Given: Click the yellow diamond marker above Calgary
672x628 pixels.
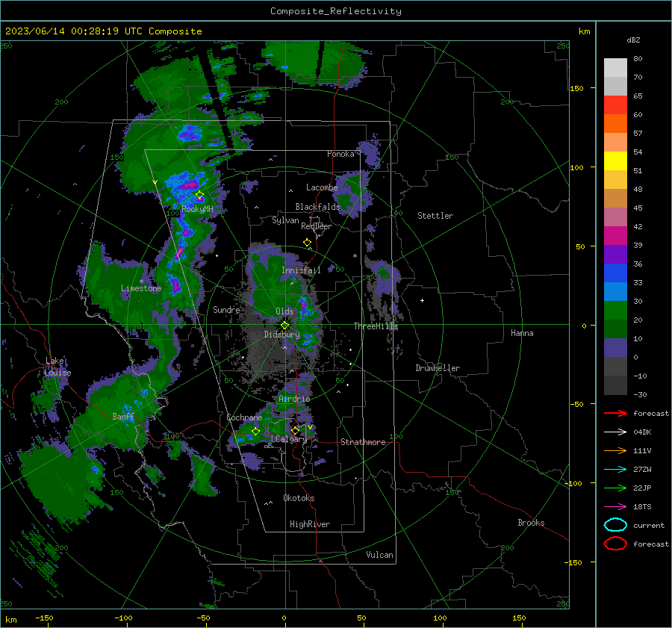Looking at the screenshot, I should (295, 430).
